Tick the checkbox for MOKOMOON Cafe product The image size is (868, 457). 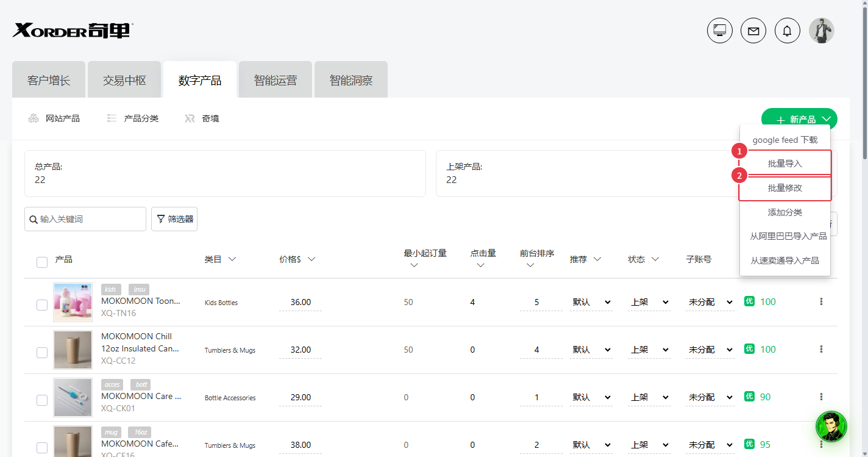pos(42,448)
